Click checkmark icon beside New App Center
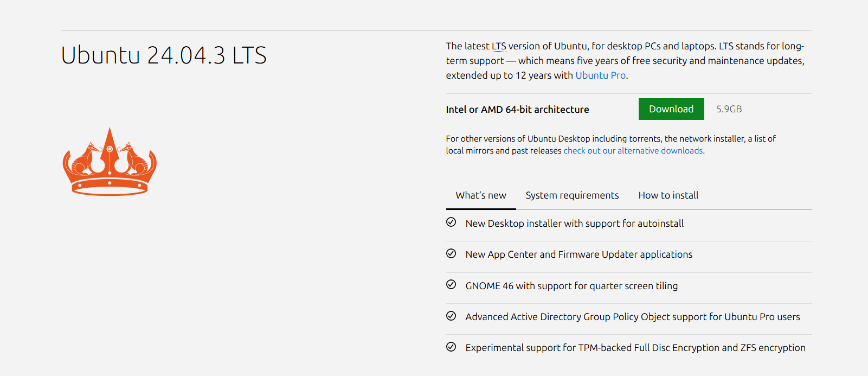The height and width of the screenshot is (376, 868). pos(451,253)
